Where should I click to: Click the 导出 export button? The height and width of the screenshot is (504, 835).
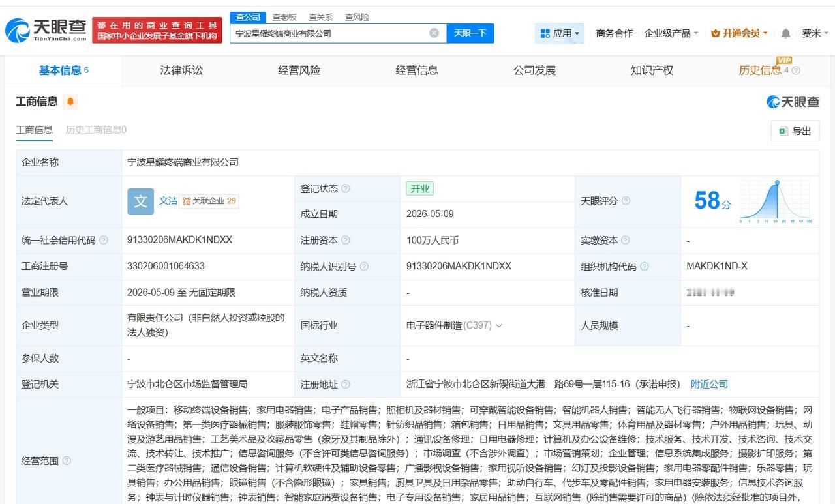pos(795,131)
